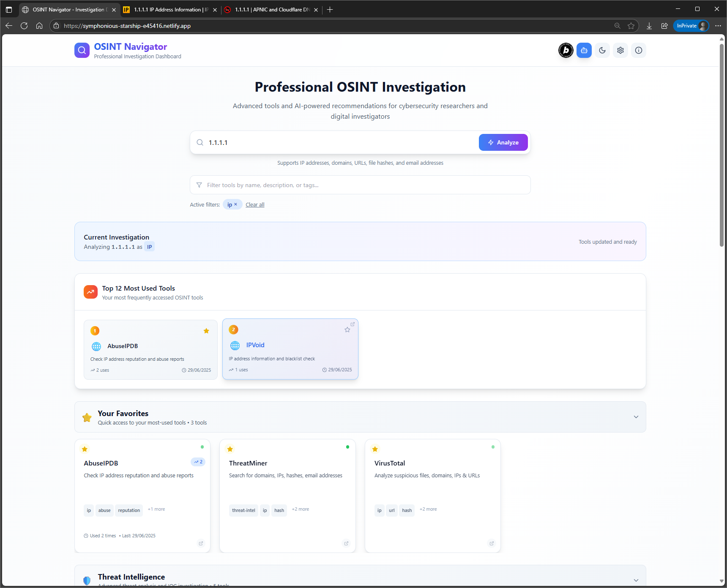Close the APNIC and Cloudflare tab
The height and width of the screenshot is (588, 727).
316,10
